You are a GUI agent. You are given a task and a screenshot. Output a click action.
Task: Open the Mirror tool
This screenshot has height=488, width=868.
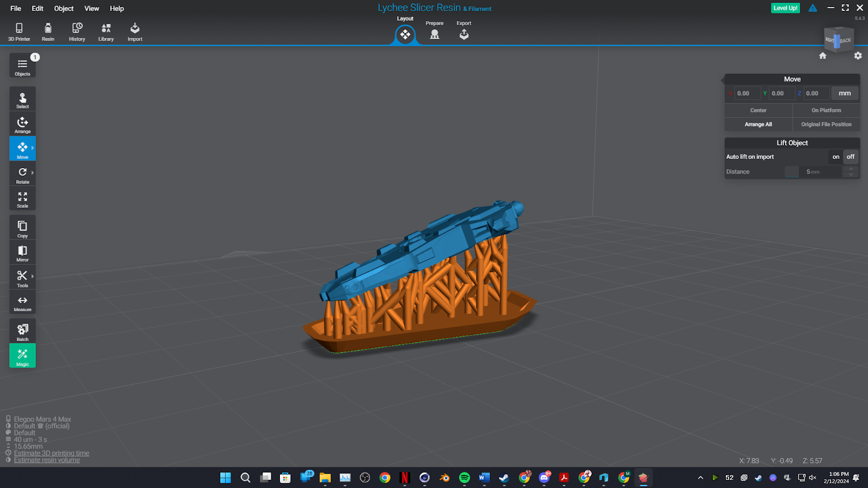click(x=22, y=252)
